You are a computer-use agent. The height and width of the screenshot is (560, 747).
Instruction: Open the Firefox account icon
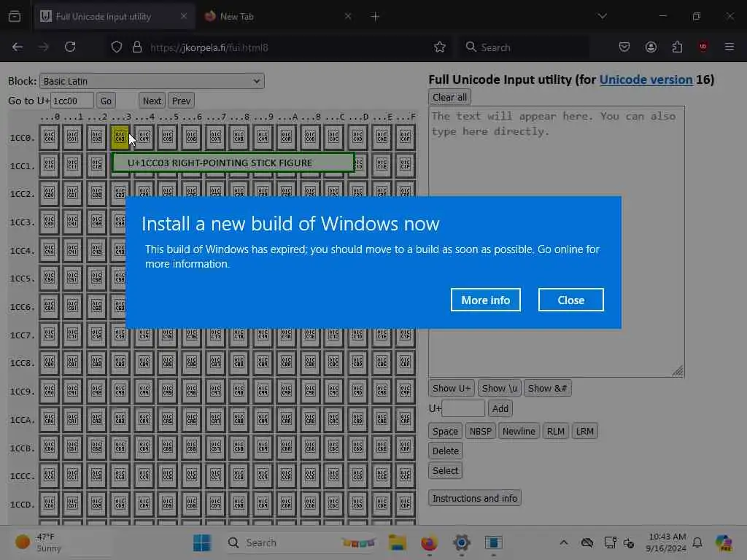651,47
